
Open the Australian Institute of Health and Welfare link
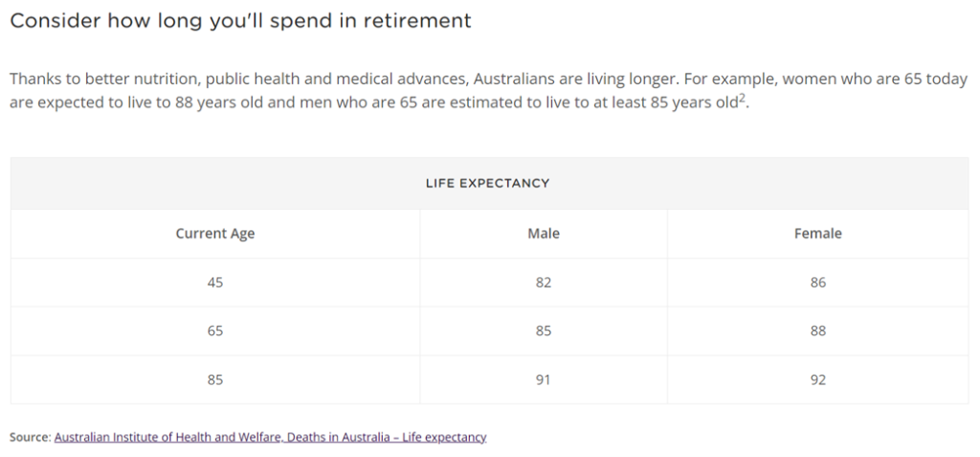(270, 437)
